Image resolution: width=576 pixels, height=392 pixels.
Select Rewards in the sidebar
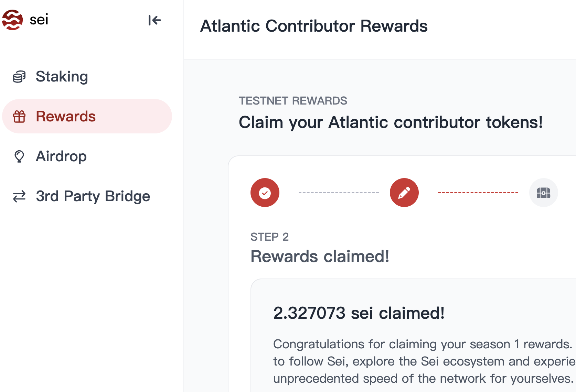coord(66,117)
